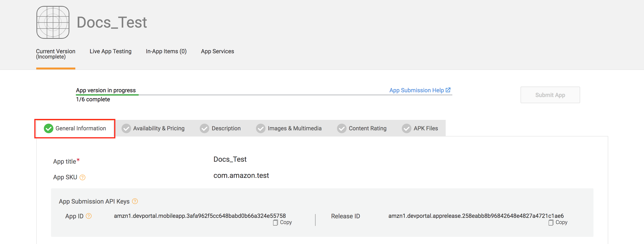Open In-App Items (0) section
Viewport: 644px width, 244px height.
pyautogui.click(x=166, y=51)
